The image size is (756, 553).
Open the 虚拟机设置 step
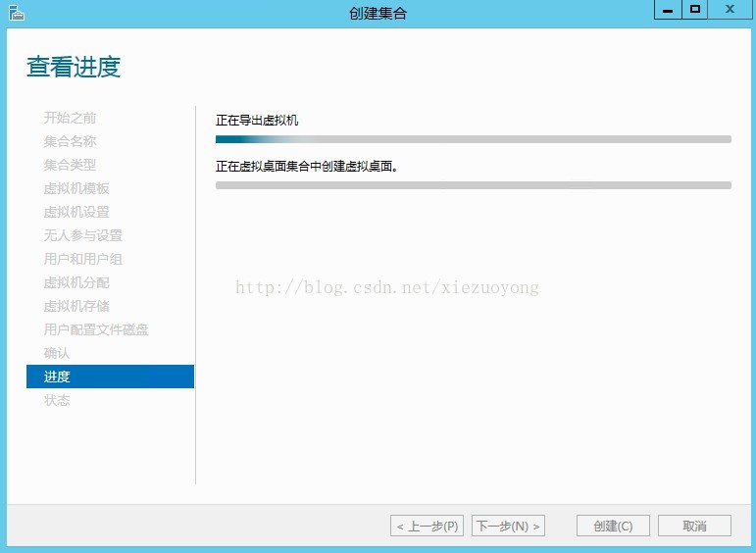pyautogui.click(x=76, y=212)
